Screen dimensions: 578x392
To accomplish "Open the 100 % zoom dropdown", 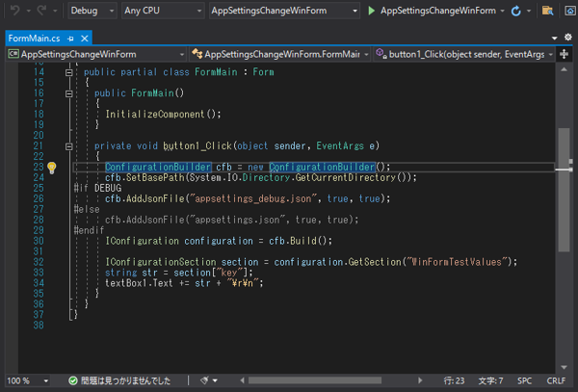I will (x=28, y=380).
